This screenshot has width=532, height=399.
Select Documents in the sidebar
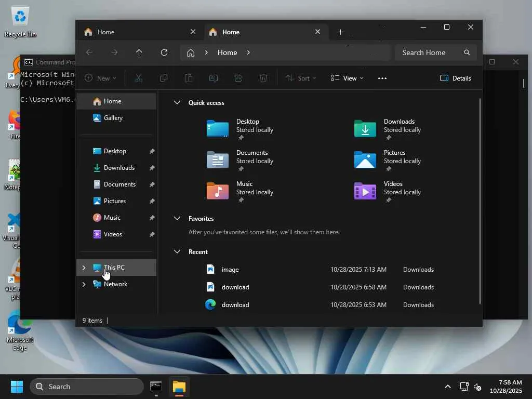click(x=117, y=184)
